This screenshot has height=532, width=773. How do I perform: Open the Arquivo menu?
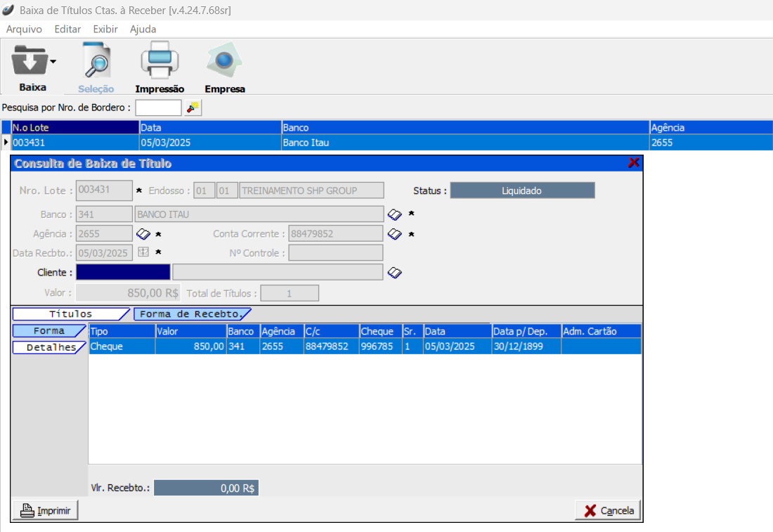[24, 30]
